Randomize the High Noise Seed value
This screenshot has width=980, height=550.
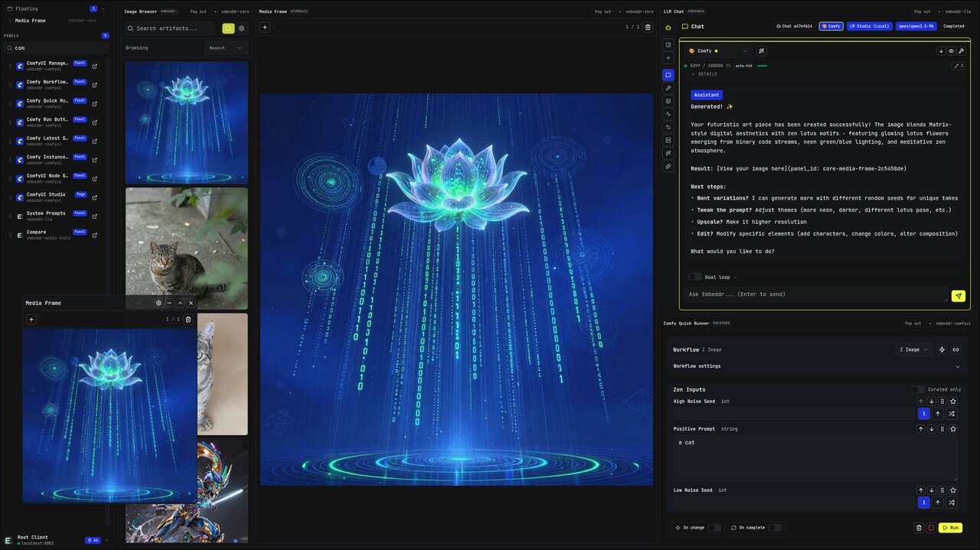tap(952, 414)
